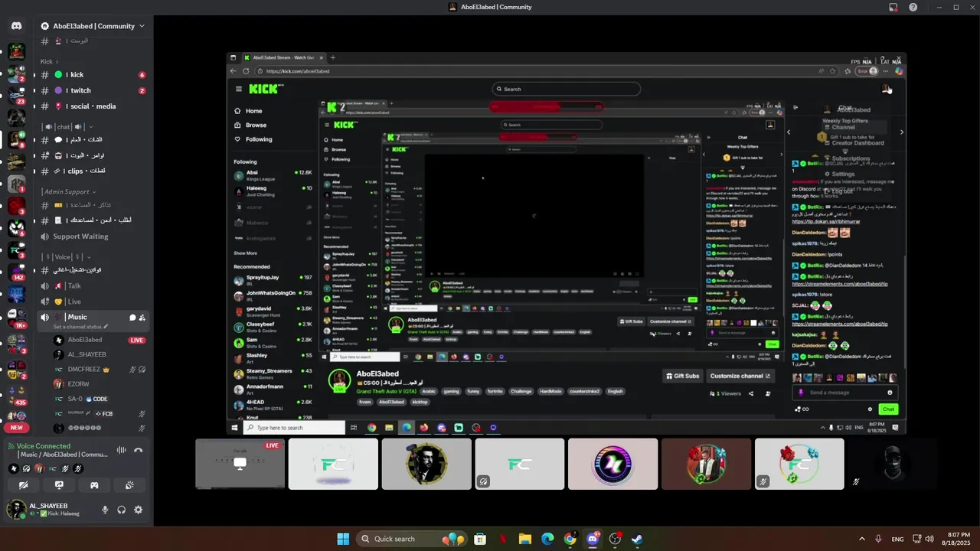This screenshot has width=980, height=551.
Task: Show hidden system tray icons
Action: click(x=862, y=539)
